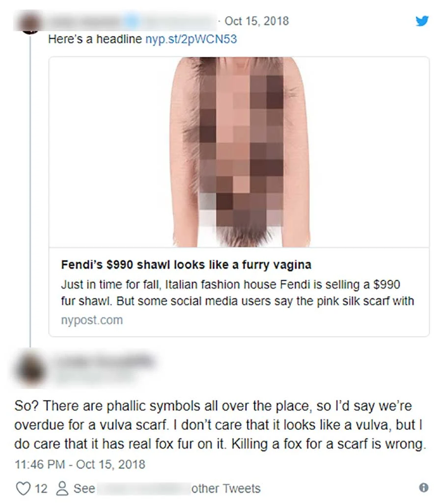Viewport: 442px width, 504px height.
Task: Open the blurred top tweet avatar
Action: point(30,23)
